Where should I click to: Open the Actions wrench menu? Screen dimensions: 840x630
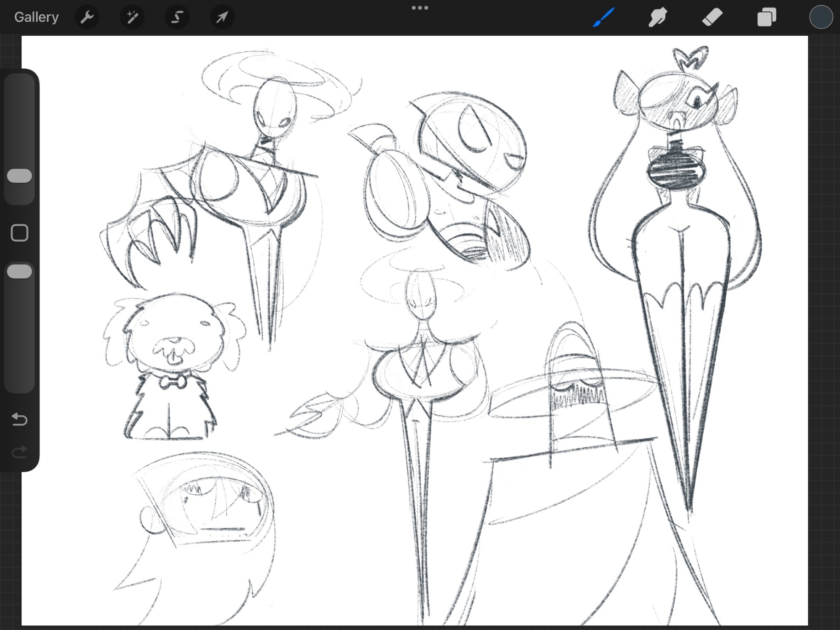point(87,17)
